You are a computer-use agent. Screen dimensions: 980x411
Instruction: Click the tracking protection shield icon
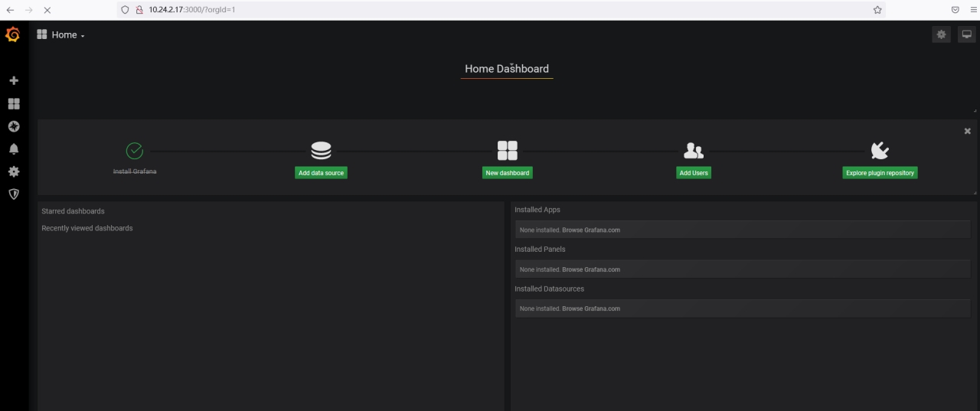(126, 10)
